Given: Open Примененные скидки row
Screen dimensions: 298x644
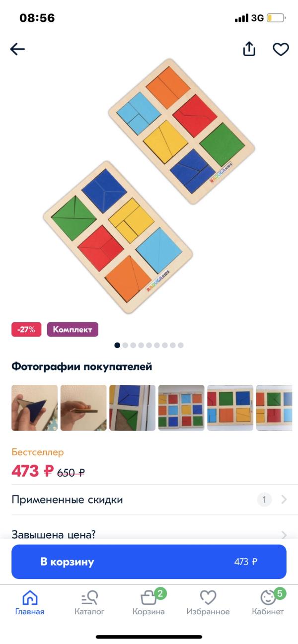Looking at the screenshot, I should click(x=149, y=500).
